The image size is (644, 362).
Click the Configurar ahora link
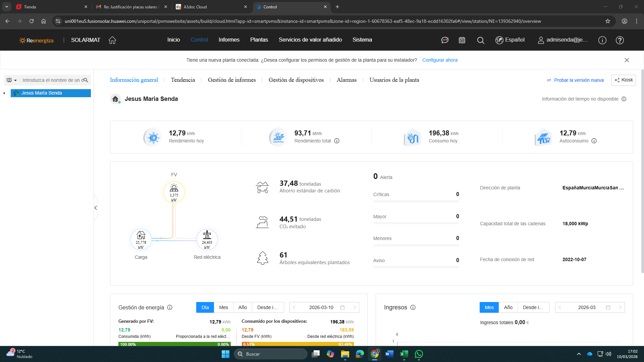pyautogui.click(x=440, y=60)
